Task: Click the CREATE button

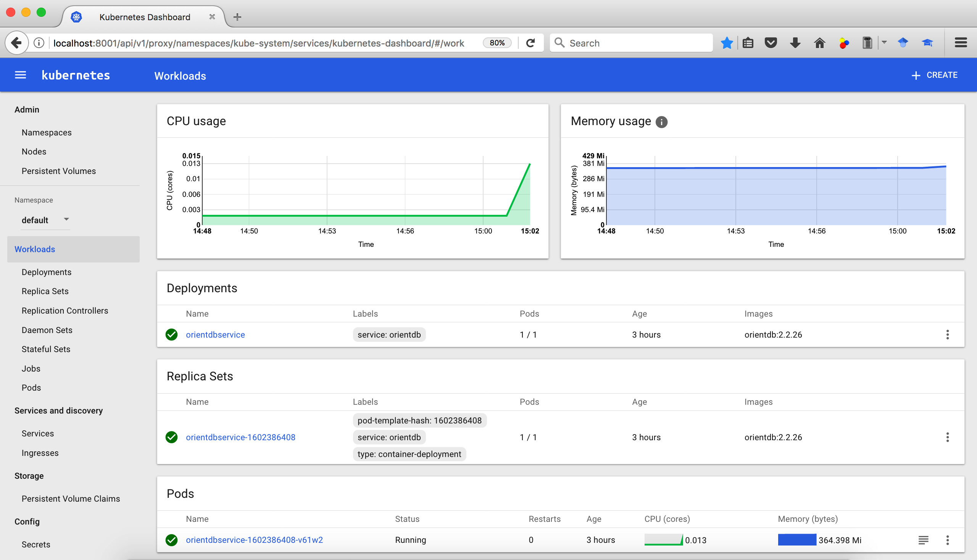Action: click(x=934, y=75)
